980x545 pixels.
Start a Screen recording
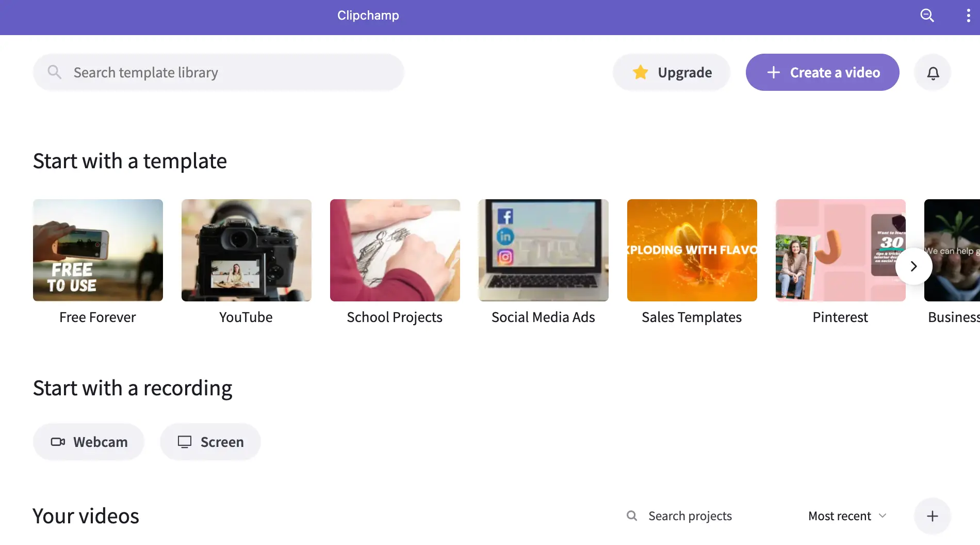[210, 442]
